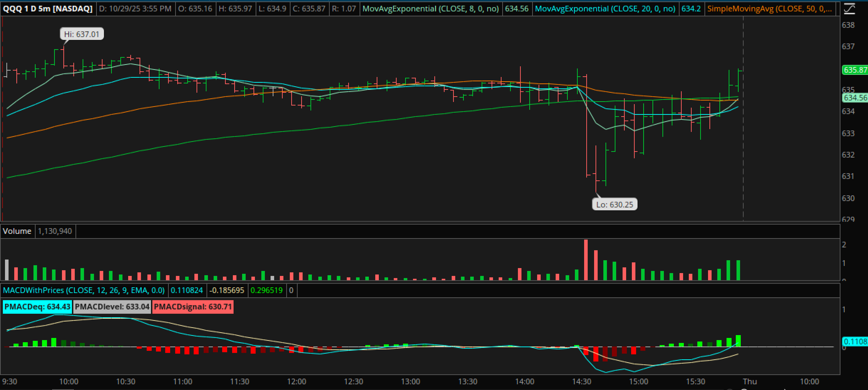Click the Volume subgraph title label
Viewport: 868px width, 390px height.
(x=17, y=231)
